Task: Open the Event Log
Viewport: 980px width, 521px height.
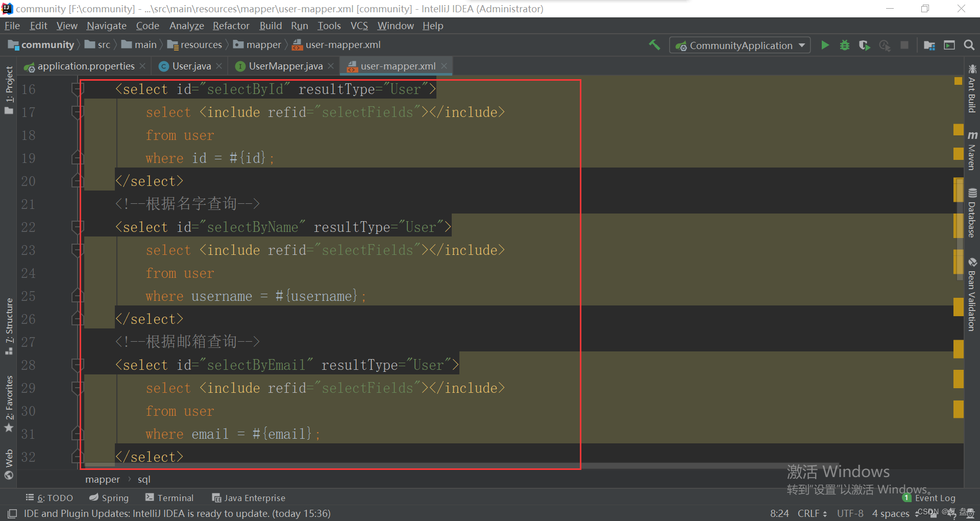Action: (929, 498)
